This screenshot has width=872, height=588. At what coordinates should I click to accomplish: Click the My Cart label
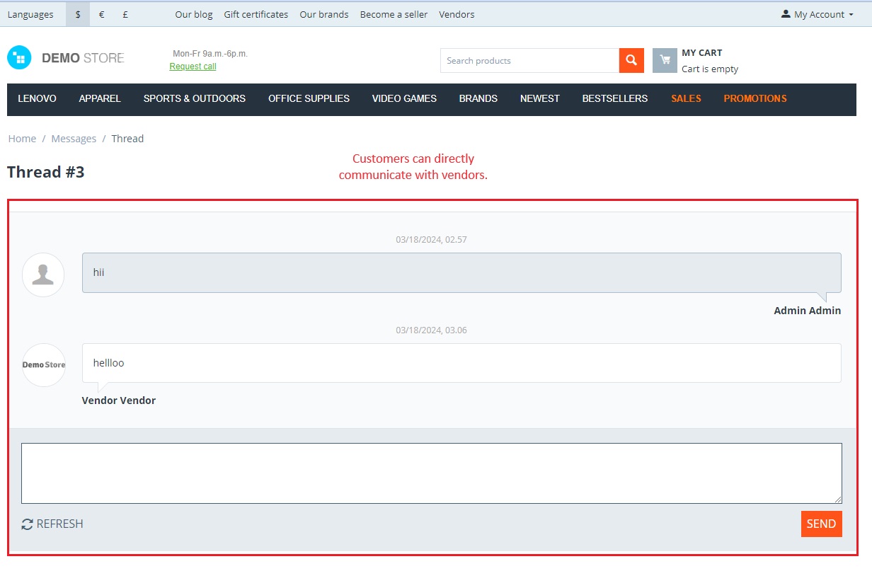point(702,52)
